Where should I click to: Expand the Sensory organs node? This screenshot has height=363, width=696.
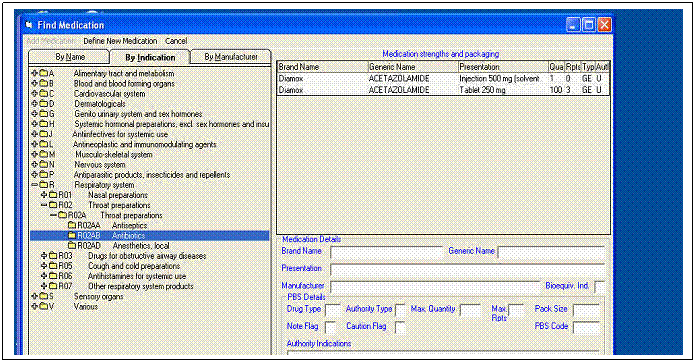click(x=35, y=296)
